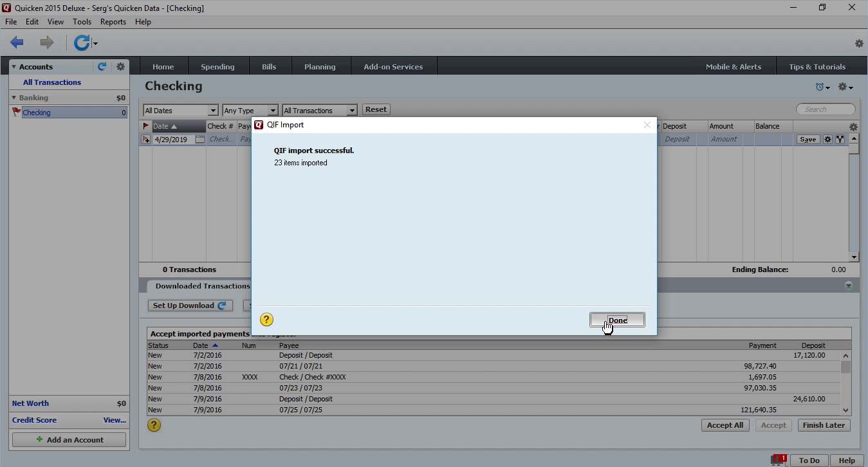Open the One Step Update dropdown arrow
The height and width of the screenshot is (467, 868).
click(95, 44)
